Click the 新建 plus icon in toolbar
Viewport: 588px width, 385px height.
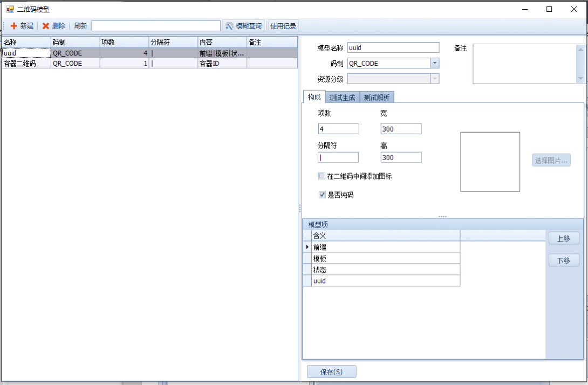point(14,26)
